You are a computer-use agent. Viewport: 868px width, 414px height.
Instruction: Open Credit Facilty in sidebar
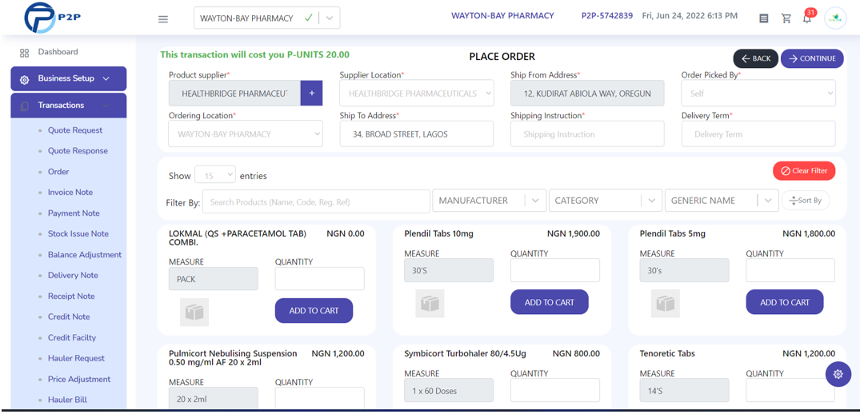point(72,338)
